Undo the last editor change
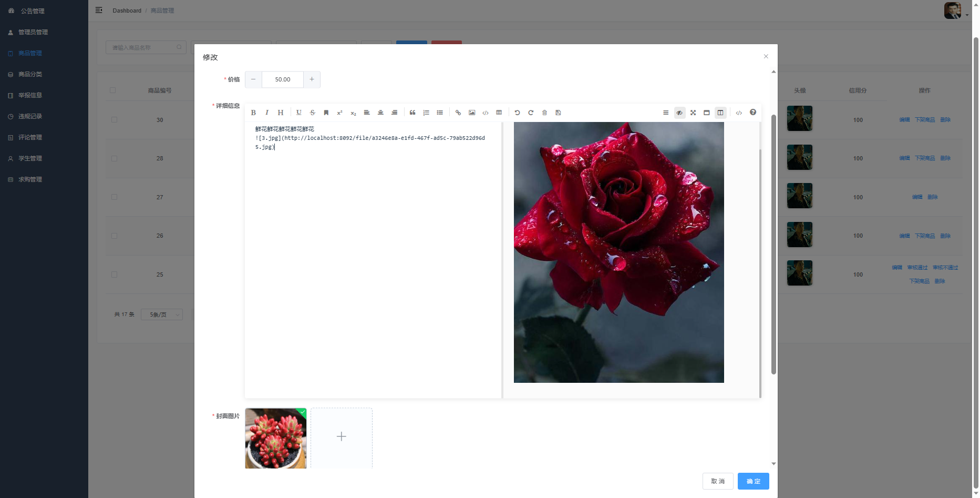 [x=517, y=113]
